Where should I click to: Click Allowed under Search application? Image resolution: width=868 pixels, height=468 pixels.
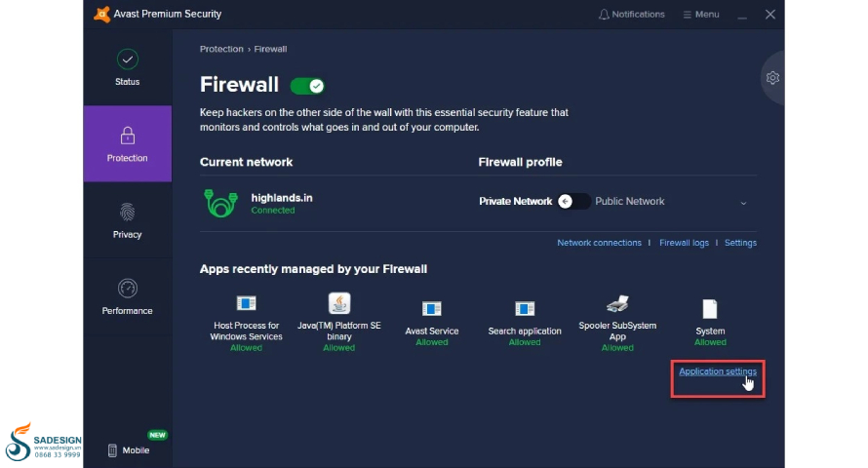pyautogui.click(x=525, y=342)
